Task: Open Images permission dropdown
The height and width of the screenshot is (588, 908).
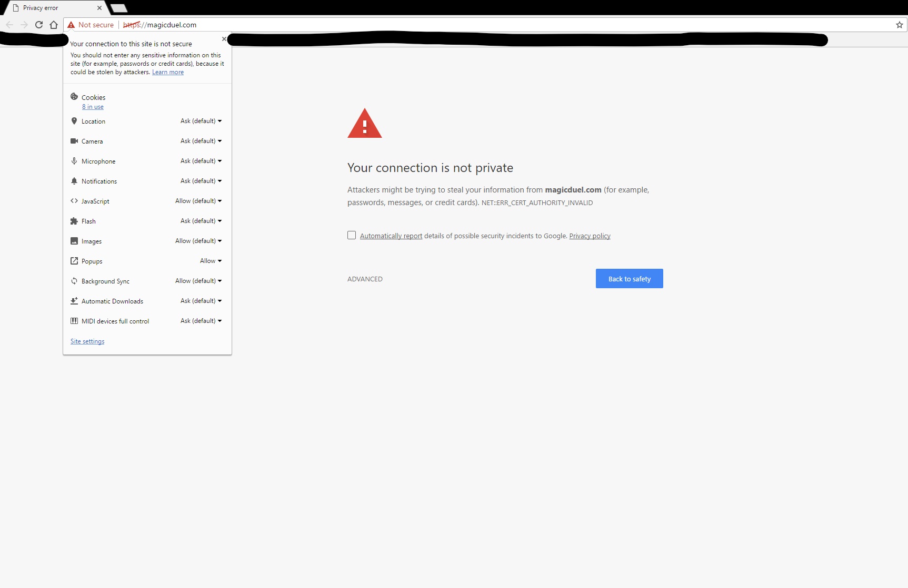Action: pyautogui.click(x=198, y=241)
